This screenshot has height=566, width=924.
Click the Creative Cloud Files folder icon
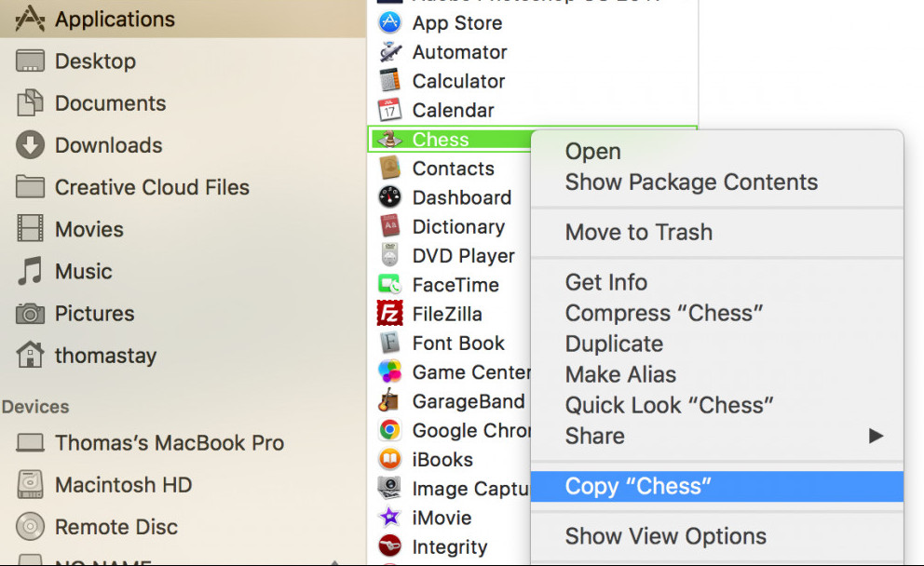pos(30,187)
